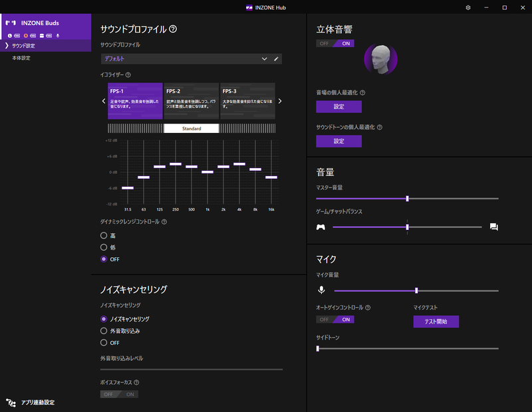Image resolution: width=532 pixels, height=412 pixels.
Task: Click 500 Hz equalizer band handle
Action: coord(192,167)
